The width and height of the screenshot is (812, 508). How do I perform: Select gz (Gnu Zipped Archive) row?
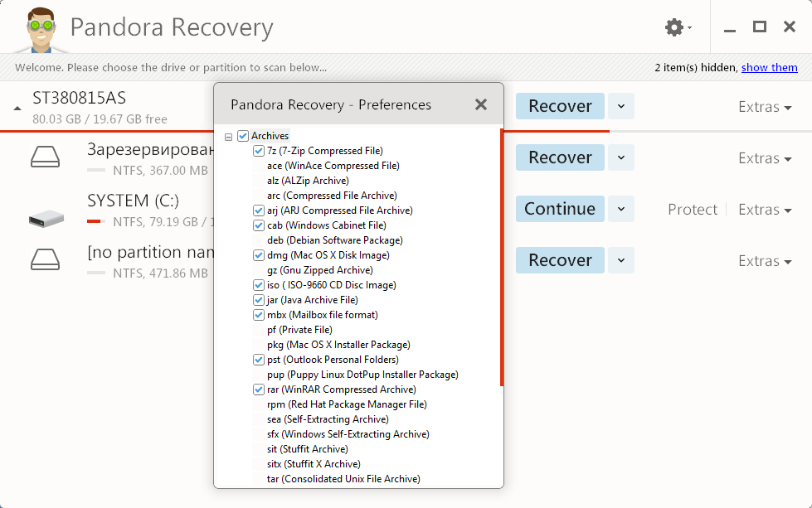(x=319, y=270)
